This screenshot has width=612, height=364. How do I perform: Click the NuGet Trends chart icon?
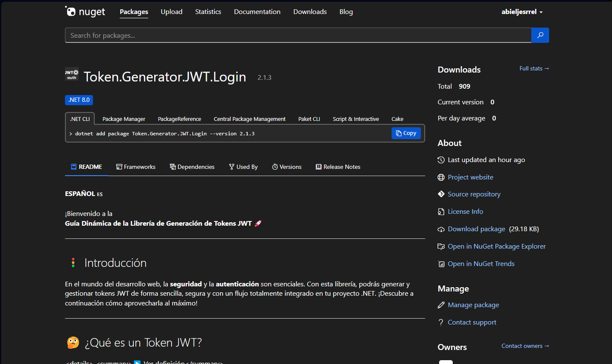click(441, 264)
